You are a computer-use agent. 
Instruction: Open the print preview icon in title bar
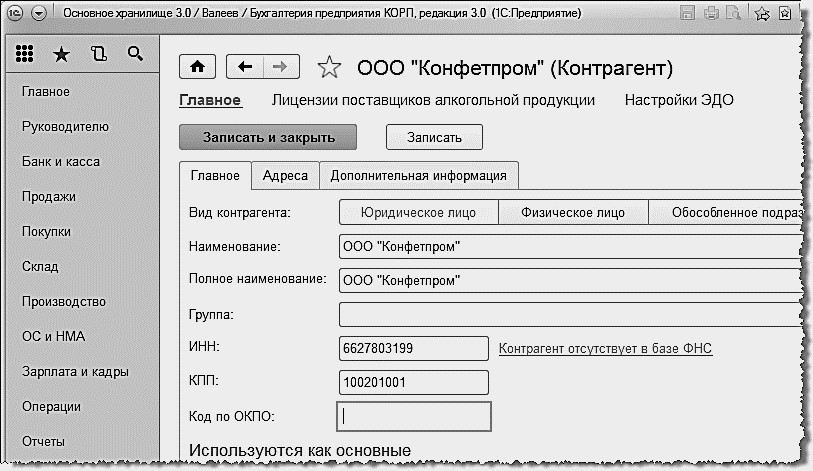point(734,12)
